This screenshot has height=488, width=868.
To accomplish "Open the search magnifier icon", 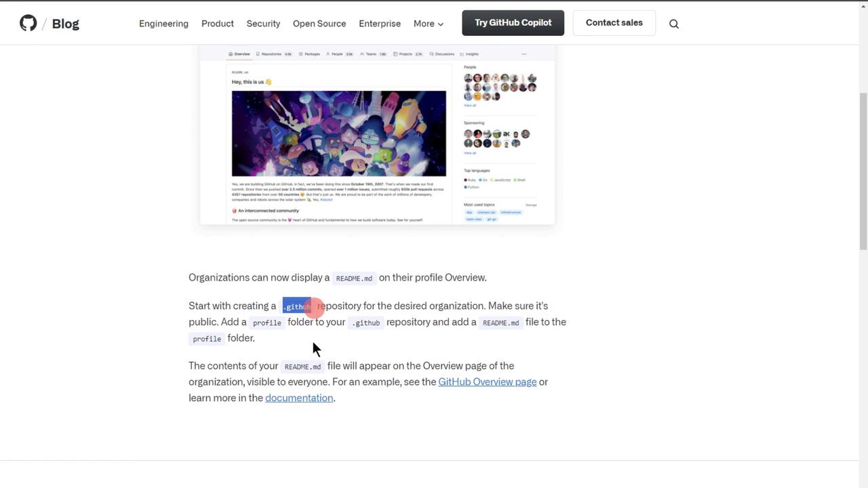I will pyautogui.click(x=674, y=24).
